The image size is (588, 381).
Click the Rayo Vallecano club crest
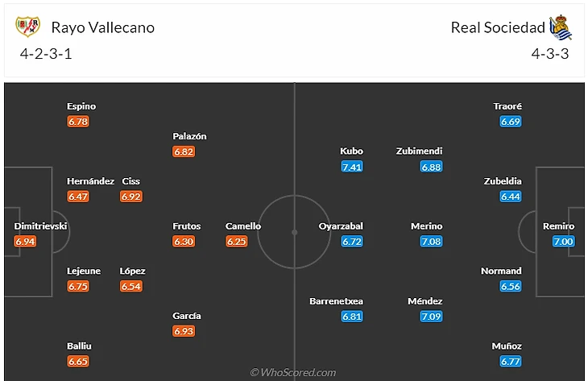pos(27,27)
